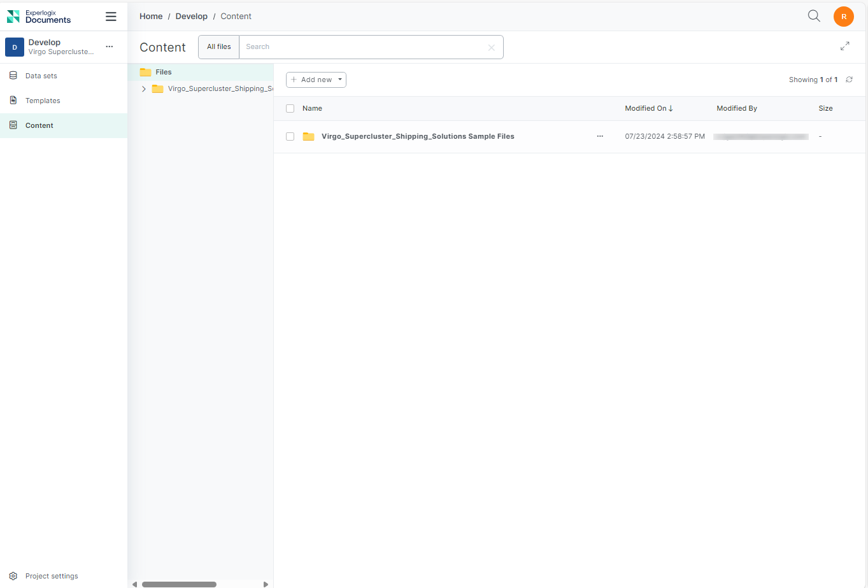Clear the search field with X
The width and height of the screenshot is (868, 588).
tap(492, 47)
